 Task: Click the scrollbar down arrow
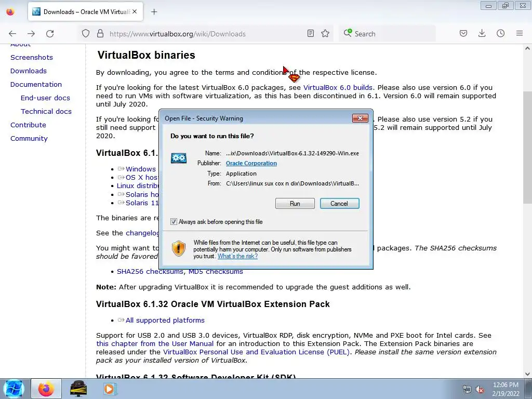(x=527, y=374)
